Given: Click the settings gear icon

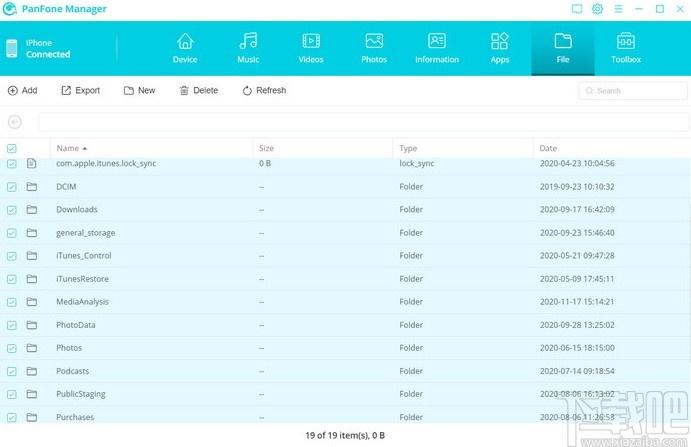Looking at the screenshot, I should (x=597, y=9).
